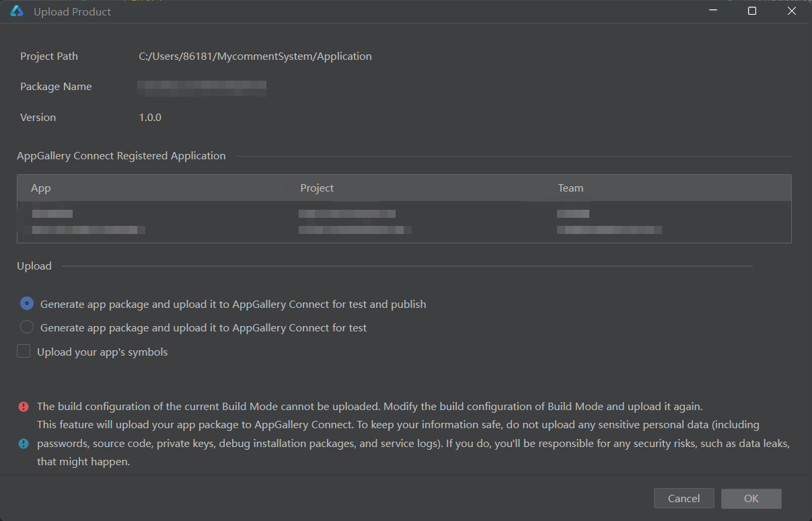
Task: Click the AppGallery Connect Registered Application heading
Action: [121, 156]
